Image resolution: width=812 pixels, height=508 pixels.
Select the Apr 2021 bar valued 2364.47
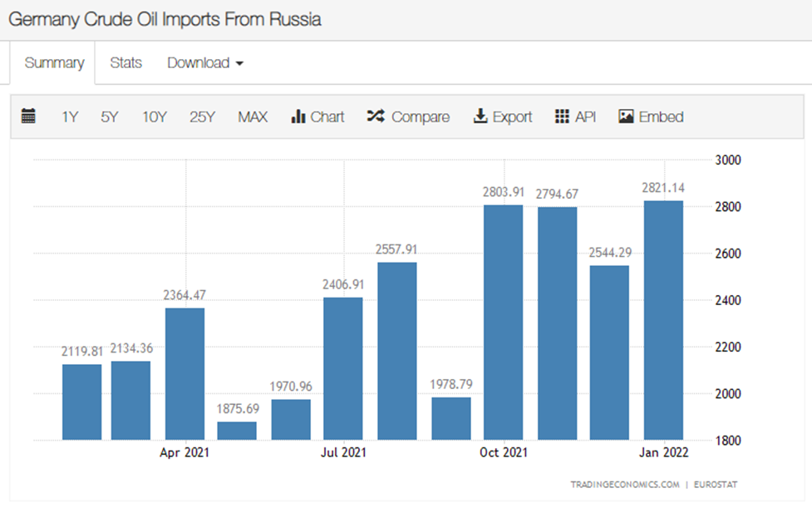[185, 374]
